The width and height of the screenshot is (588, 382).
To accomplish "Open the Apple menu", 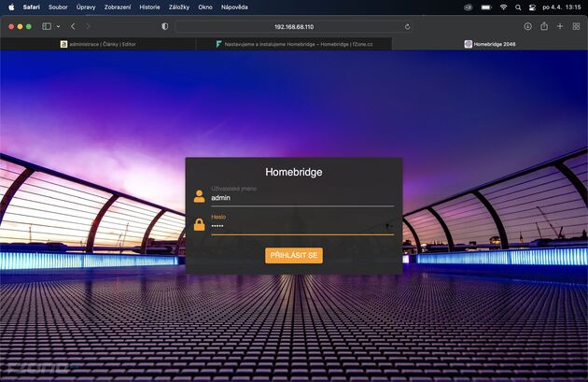I will tap(11, 7).
